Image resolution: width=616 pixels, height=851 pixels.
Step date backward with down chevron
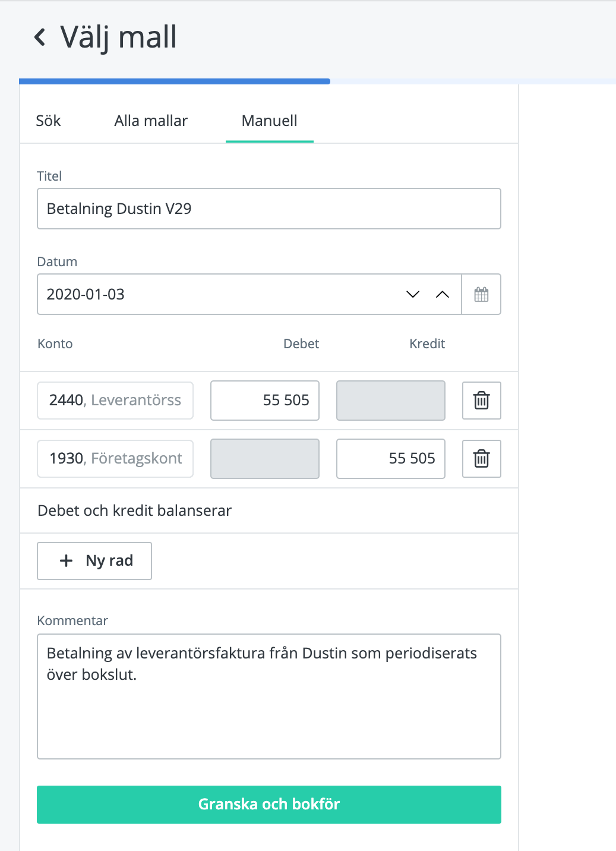click(x=413, y=294)
